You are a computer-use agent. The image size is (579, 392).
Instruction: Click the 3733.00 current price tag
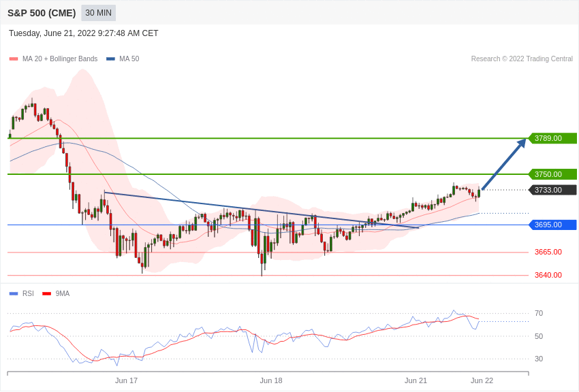click(552, 190)
